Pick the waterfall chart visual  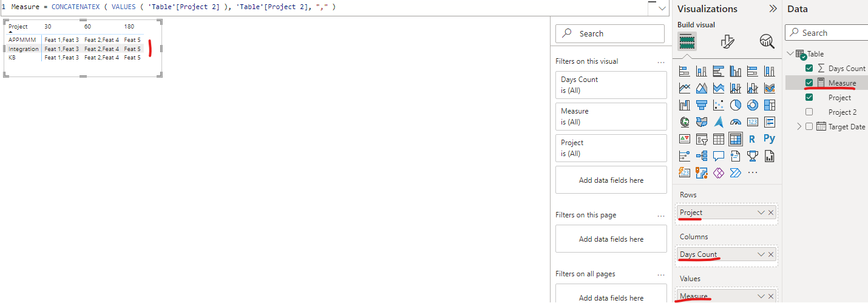pos(685,105)
